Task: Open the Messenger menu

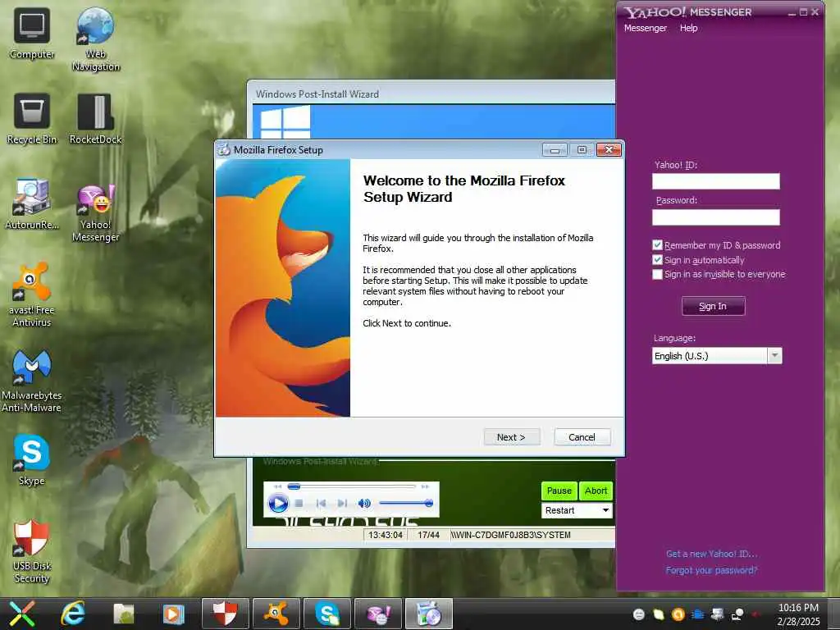Action: click(x=645, y=28)
